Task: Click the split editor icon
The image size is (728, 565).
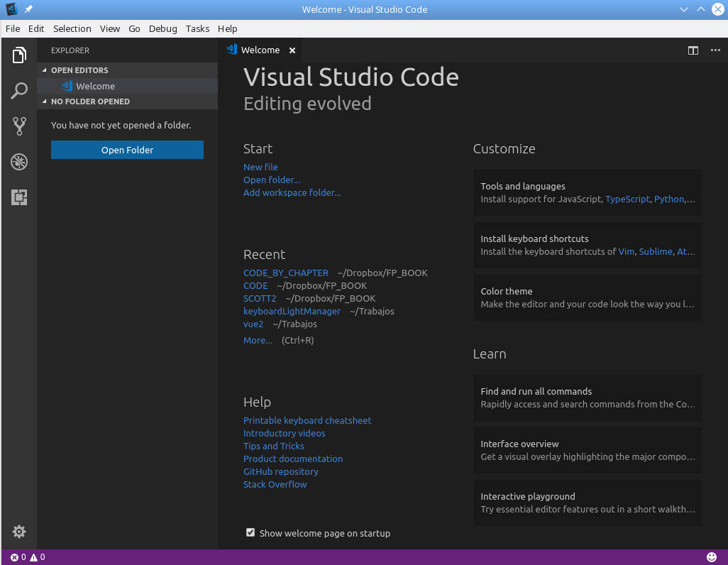Action: [693, 50]
